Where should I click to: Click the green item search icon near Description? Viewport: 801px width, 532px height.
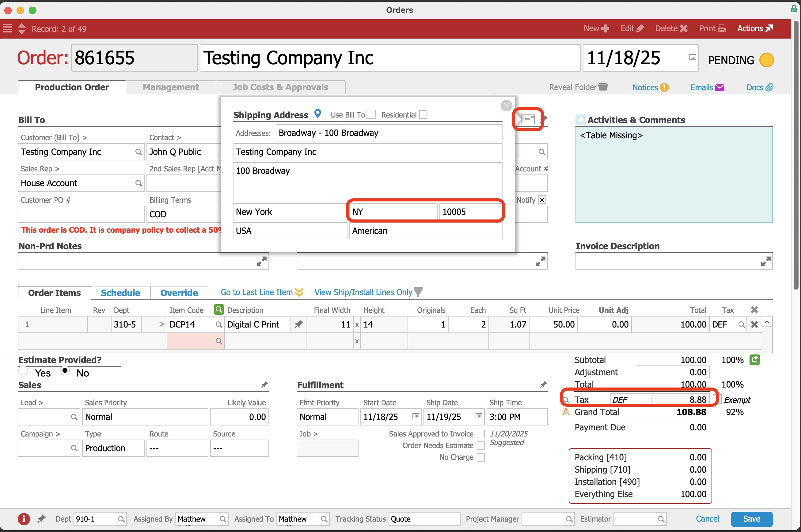tap(219, 309)
